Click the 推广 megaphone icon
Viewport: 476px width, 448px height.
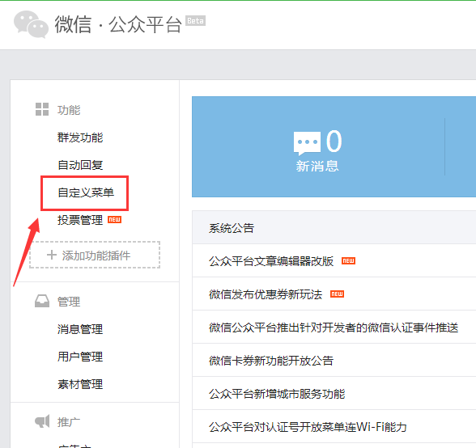coord(42,421)
